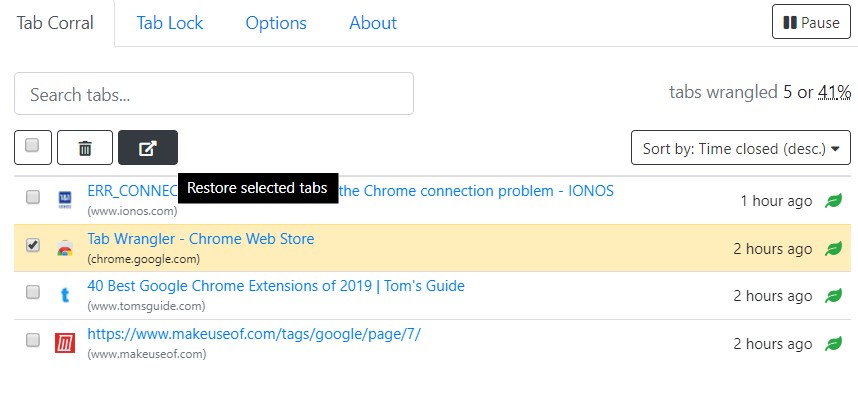Open the ERR_CONNEC... IONOS link
Image resolution: width=858 pixels, height=403 pixels.
[x=350, y=191]
